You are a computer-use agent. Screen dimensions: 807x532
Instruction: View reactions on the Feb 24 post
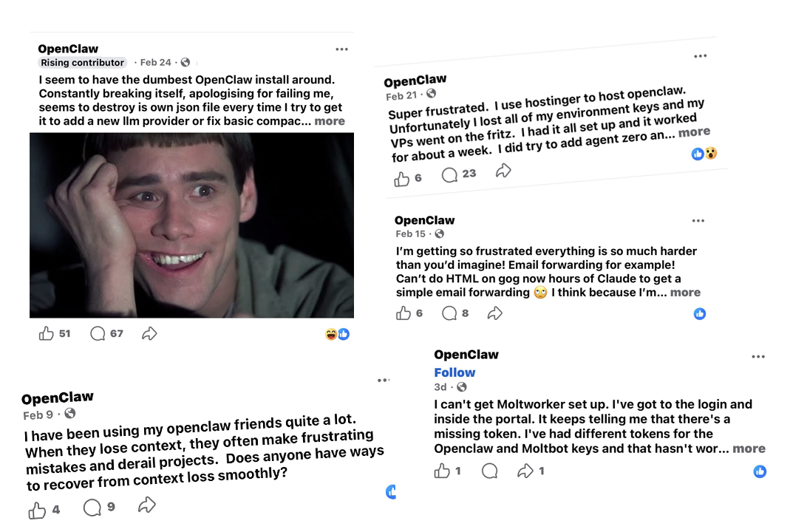338,335
